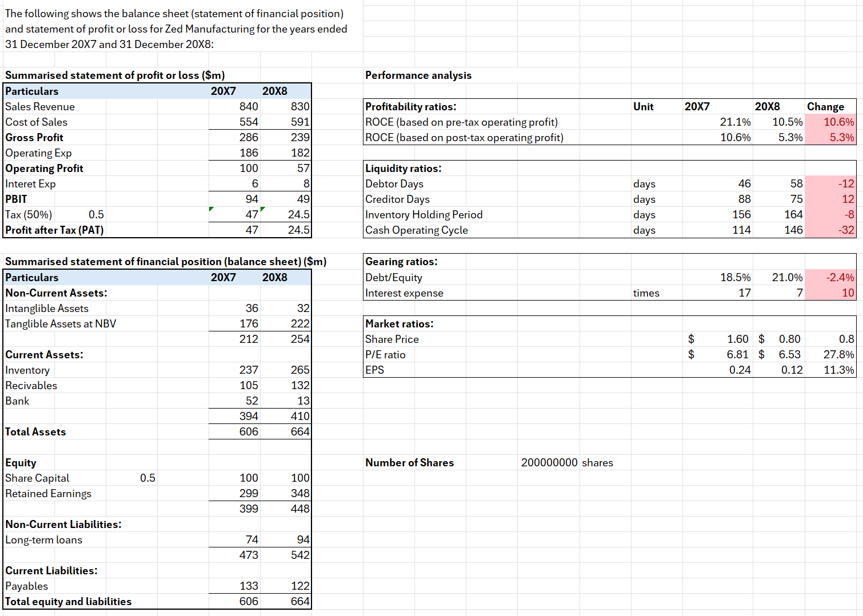Click the 20X8 Profit after Tax cell
Viewport: 863px width, 616px height.
(286, 230)
